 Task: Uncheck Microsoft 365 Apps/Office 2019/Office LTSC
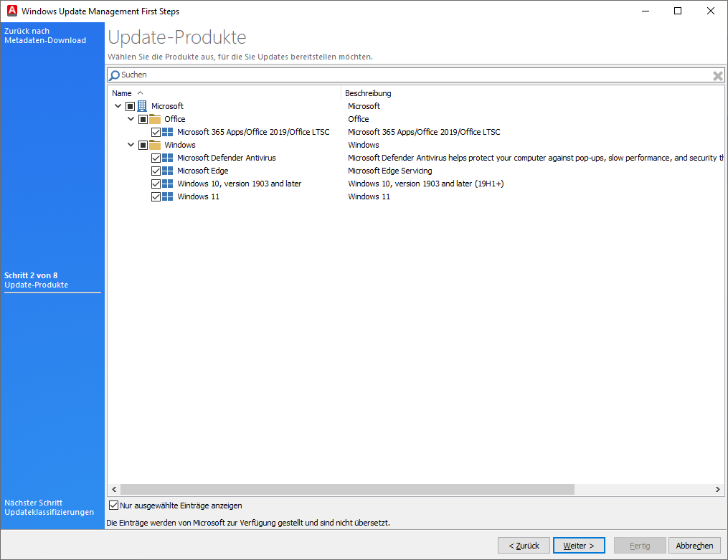(x=156, y=131)
